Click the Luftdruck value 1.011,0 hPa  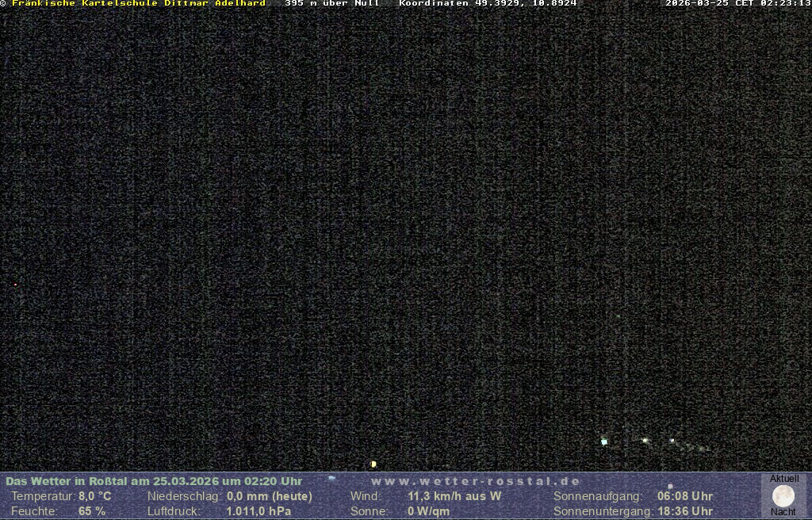[x=259, y=511]
